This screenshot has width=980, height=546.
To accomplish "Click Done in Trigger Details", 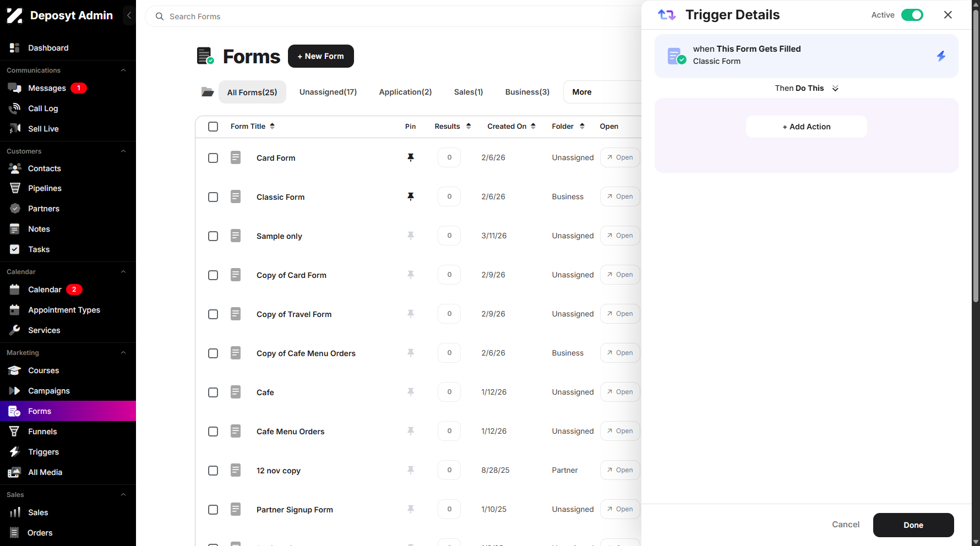I will [913, 525].
